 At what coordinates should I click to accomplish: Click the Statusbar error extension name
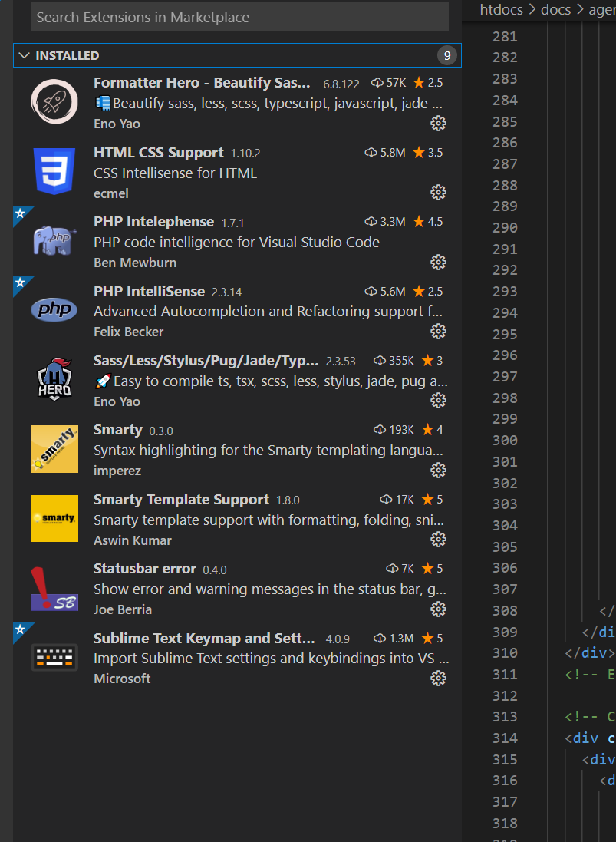[x=145, y=569]
